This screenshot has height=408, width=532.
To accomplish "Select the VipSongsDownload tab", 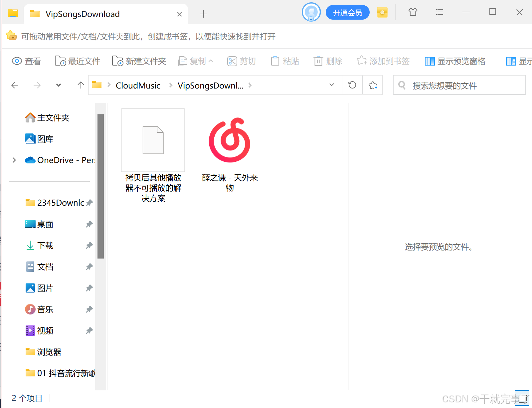I will (x=106, y=14).
